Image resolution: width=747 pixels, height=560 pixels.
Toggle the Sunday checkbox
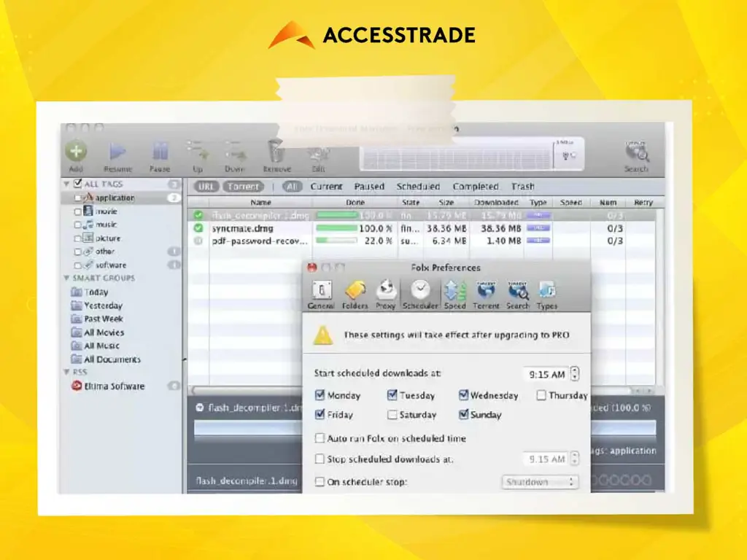(x=463, y=414)
